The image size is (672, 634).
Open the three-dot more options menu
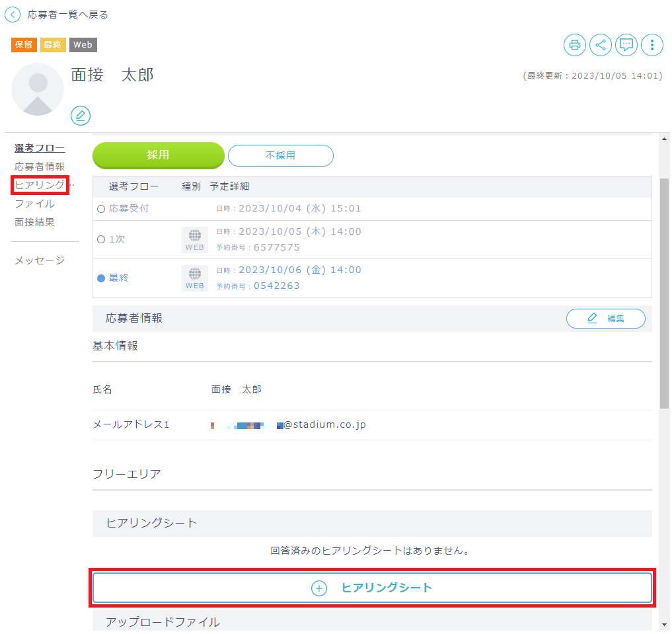pyautogui.click(x=652, y=44)
